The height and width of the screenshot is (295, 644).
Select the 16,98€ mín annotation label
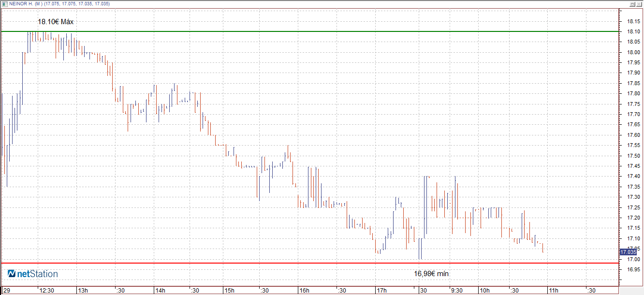pyautogui.click(x=431, y=274)
